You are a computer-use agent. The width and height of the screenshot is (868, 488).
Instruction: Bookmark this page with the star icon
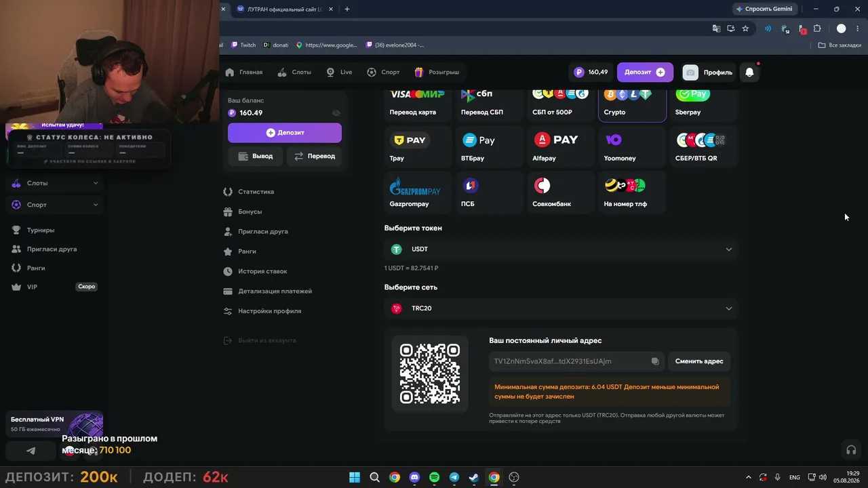pyautogui.click(x=745, y=28)
